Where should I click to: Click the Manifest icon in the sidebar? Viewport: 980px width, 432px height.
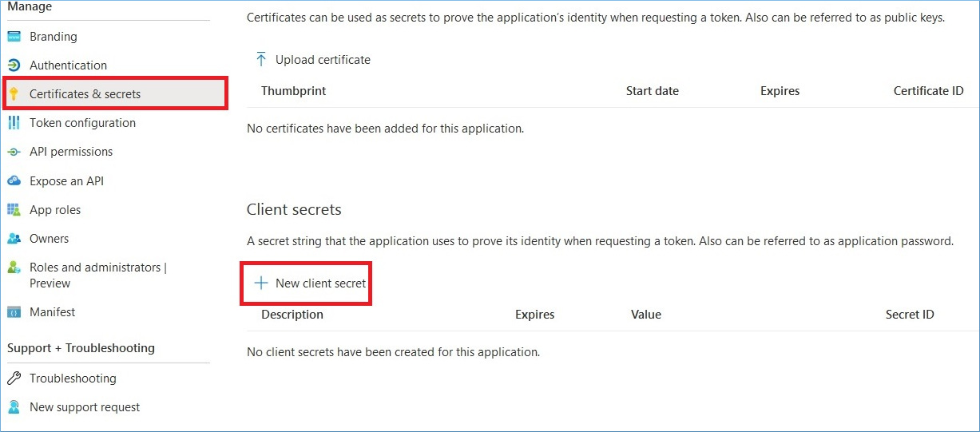point(14,312)
